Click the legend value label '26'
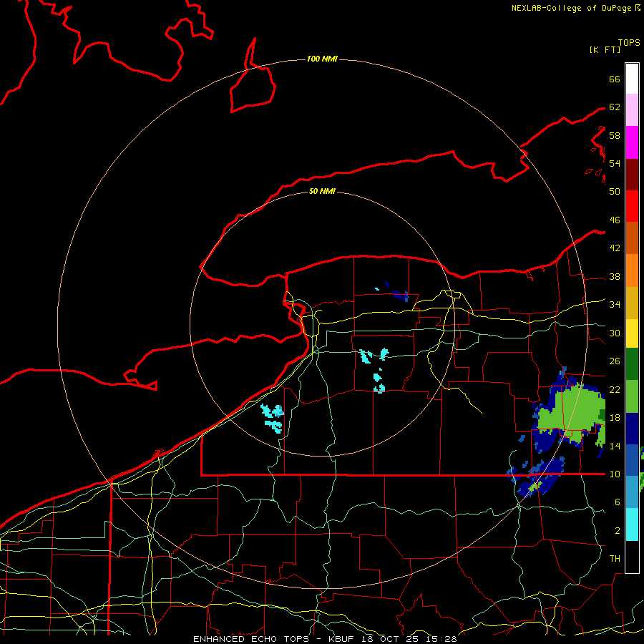This screenshot has width=644, height=644. (x=615, y=361)
